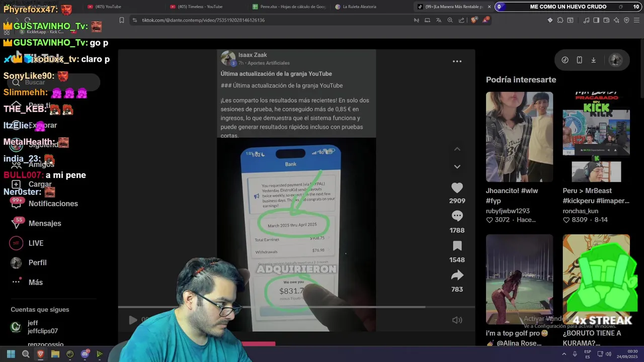This screenshot has width=644, height=362.
Task: Open the Windows Start button
Action: pos(11,354)
